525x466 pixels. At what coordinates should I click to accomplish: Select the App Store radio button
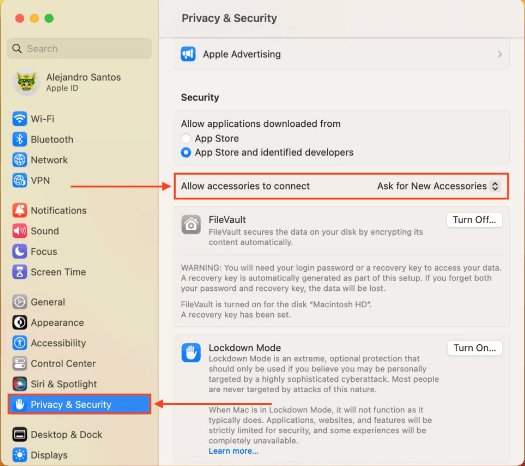coord(185,138)
